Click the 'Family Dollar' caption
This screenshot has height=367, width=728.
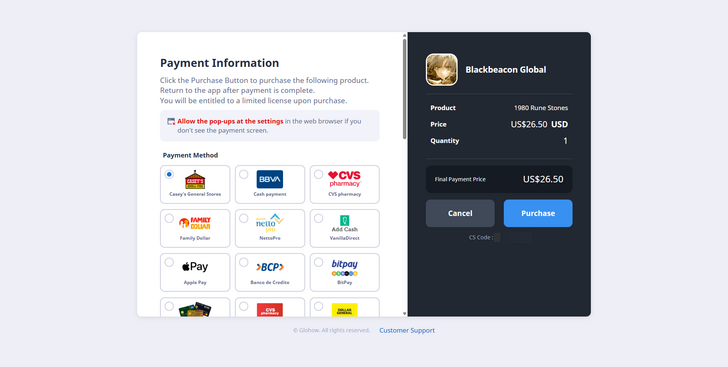click(195, 238)
